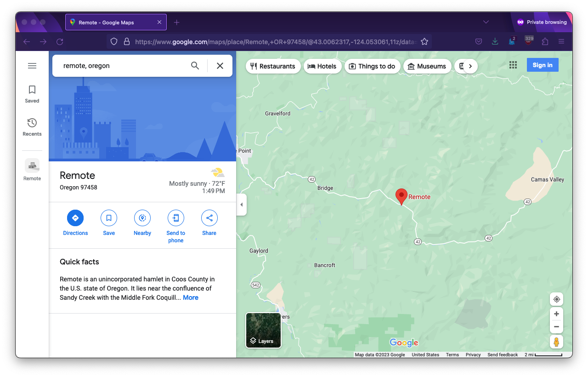Image resolution: width=588 pixels, height=377 pixels.
Task: Open the Saved places sidebar
Action: pos(32,94)
